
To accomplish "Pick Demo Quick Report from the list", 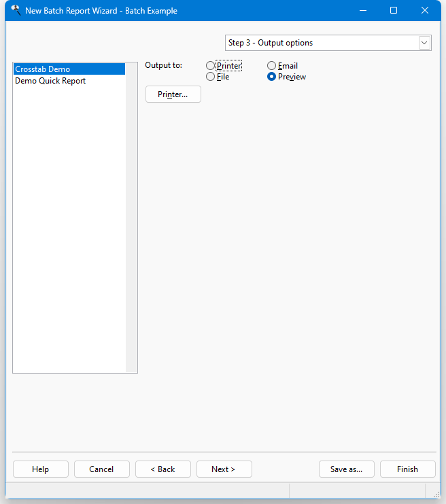I will [50, 81].
